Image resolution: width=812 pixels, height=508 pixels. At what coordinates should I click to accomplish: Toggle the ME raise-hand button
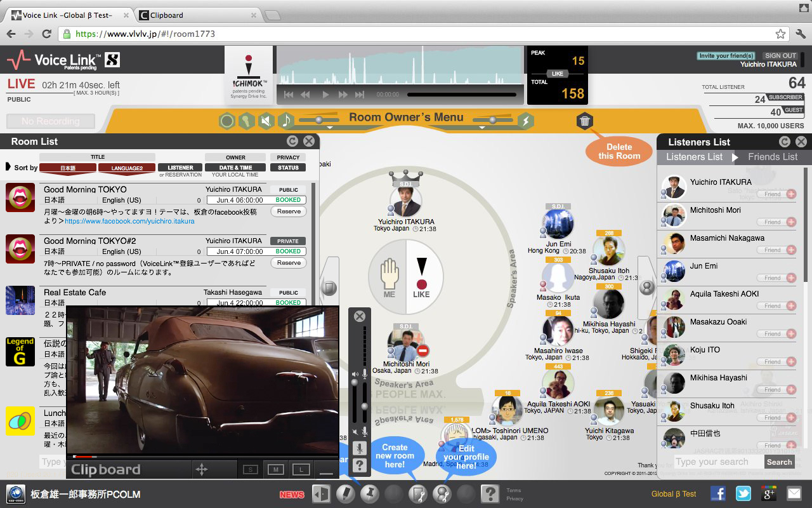tap(389, 278)
